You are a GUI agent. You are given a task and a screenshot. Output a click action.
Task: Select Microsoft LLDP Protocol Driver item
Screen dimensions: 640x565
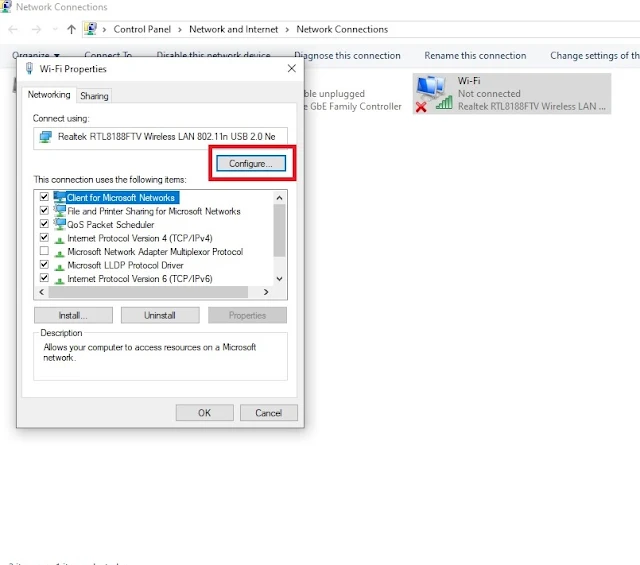(x=125, y=265)
